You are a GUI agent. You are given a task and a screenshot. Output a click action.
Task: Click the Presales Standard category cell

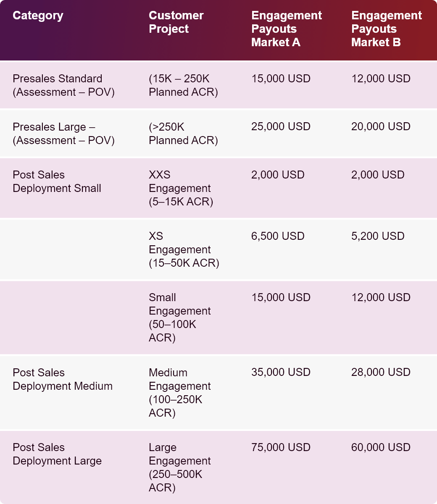tap(63, 85)
